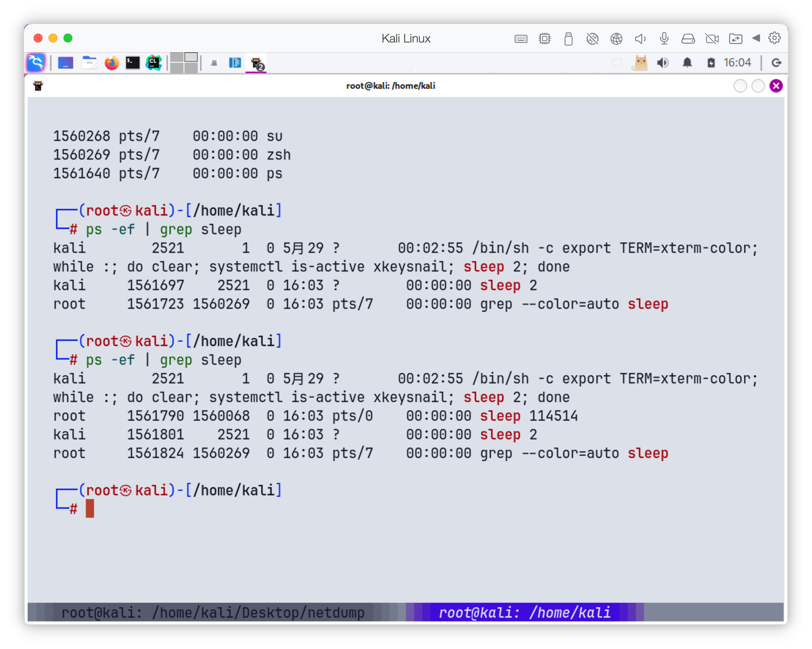Click the log out icon in panel
The image size is (812, 649).
pyautogui.click(x=776, y=63)
